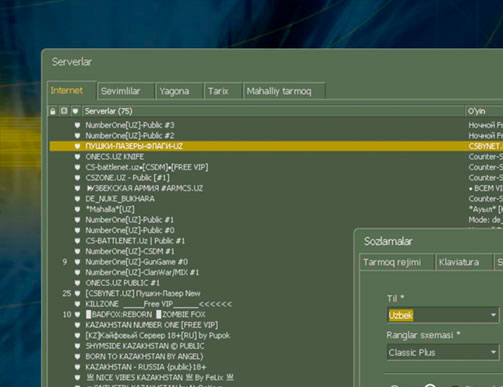Select SHYMSIDE KAZAKHSTAN © PUBLIC server

click(x=145, y=346)
